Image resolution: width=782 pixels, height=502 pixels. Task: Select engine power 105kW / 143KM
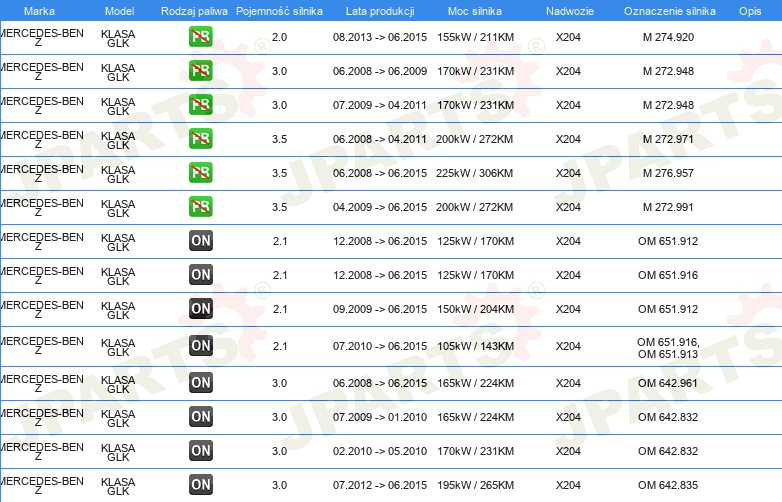coord(475,346)
